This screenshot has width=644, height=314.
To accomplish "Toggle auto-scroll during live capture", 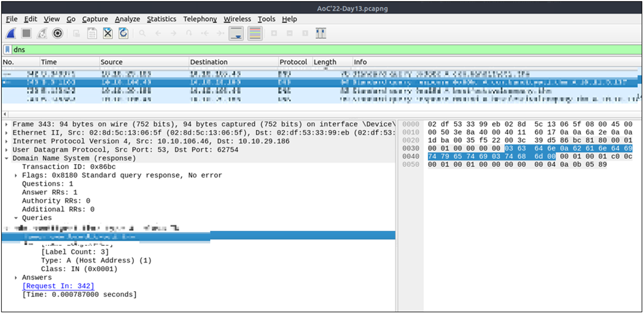I will click(236, 33).
